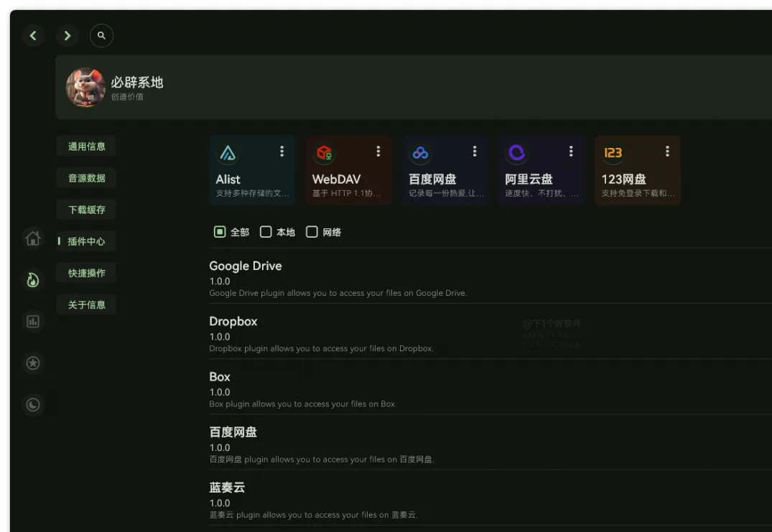The height and width of the screenshot is (532, 772).
Task: Click the 必辟系地 profile avatar
Action: [85, 85]
